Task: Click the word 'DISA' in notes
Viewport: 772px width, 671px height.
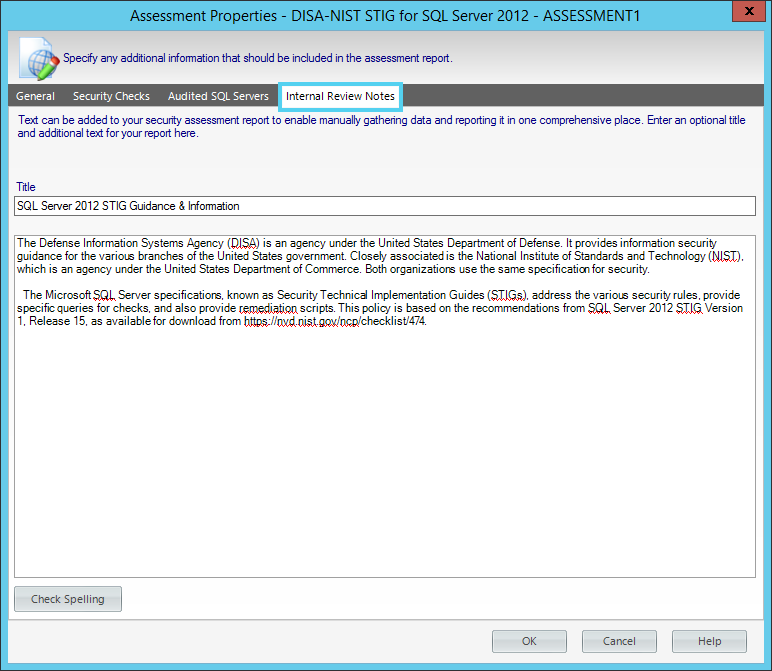Action: click(245, 243)
